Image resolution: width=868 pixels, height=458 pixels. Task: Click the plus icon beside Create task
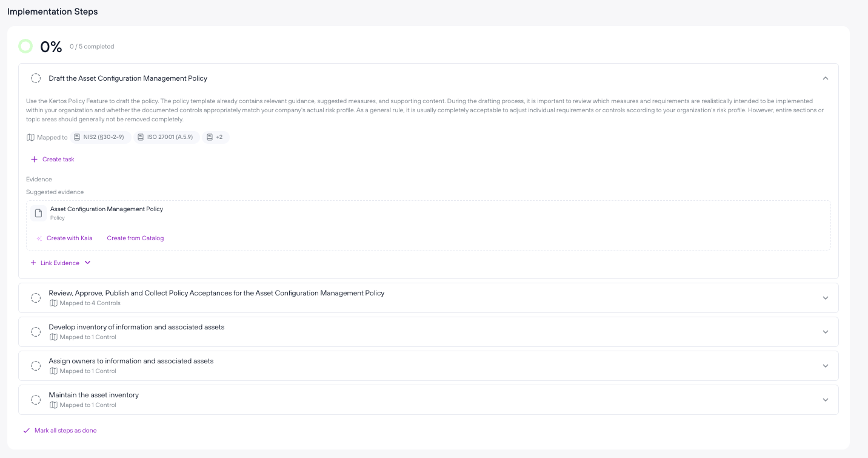click(34, 160)
